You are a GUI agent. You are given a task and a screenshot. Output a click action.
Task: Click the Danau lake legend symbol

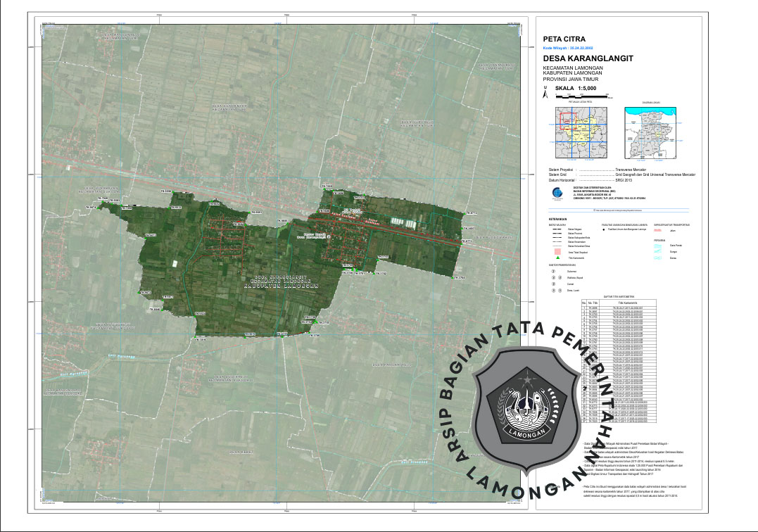click(659, 259)
